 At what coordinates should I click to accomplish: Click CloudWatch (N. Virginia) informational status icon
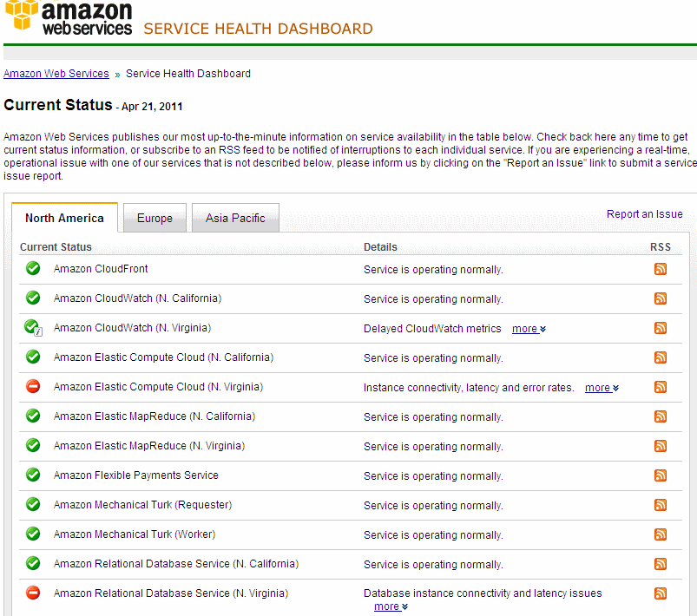33,327
